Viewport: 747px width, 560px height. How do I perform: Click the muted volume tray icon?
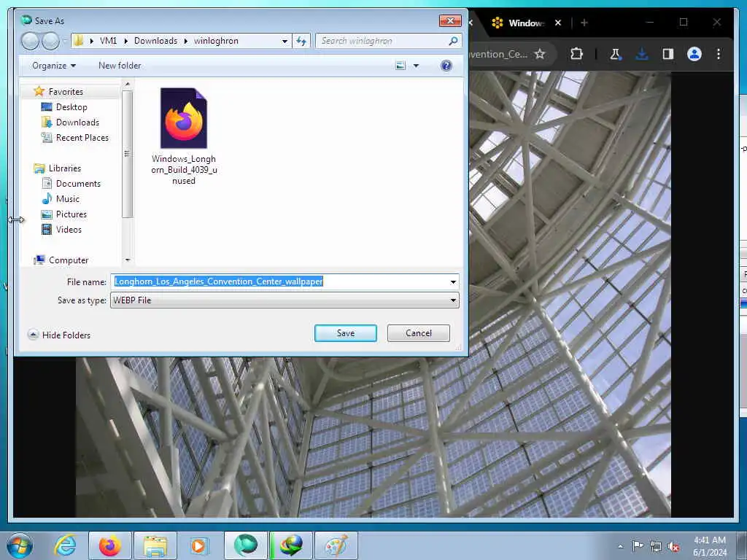673,547
